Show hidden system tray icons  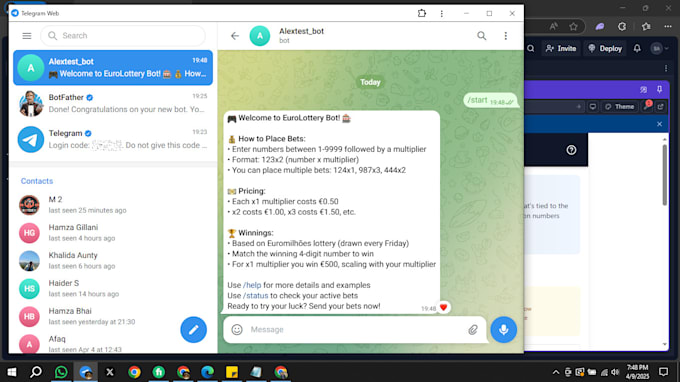[556, 372]
